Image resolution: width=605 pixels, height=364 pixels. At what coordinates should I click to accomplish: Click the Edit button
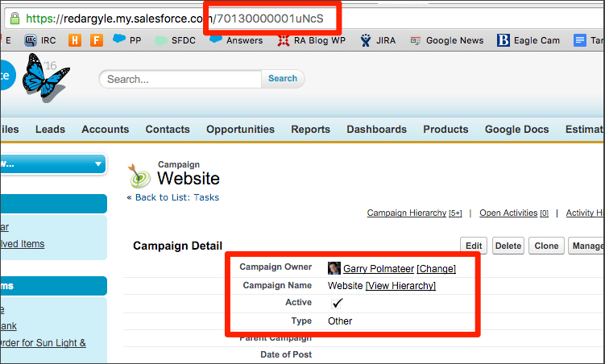pos(474,246)
